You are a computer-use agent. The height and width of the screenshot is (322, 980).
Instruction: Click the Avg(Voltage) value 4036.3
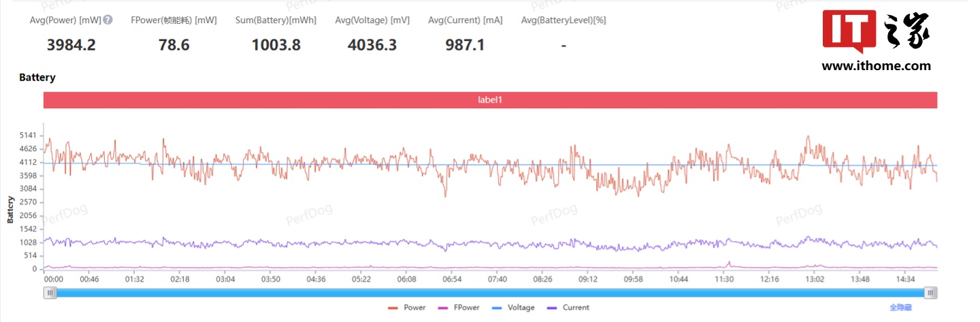[372, 45]
